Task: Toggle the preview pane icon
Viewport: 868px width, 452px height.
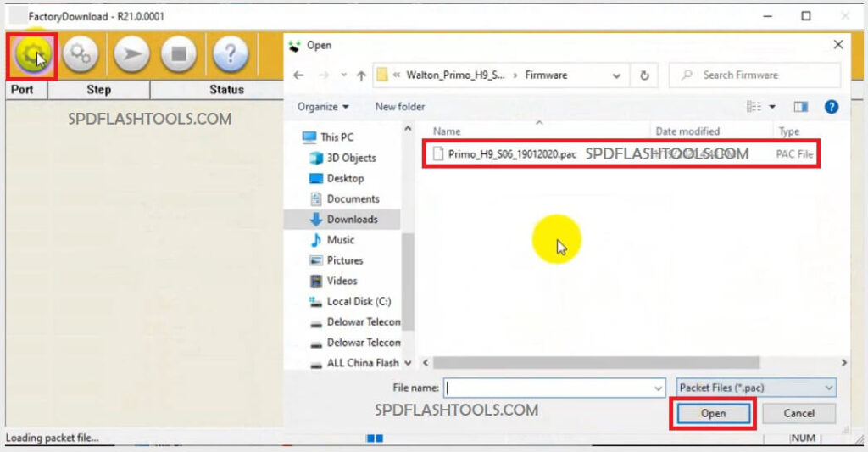Action: [x=800, y=106]
